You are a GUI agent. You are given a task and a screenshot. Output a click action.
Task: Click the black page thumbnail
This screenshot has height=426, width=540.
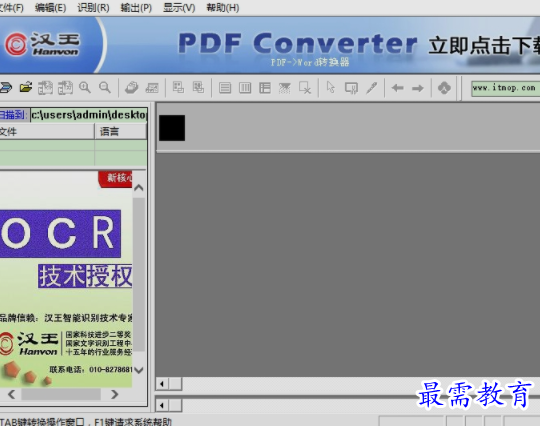click(x=172, y=128)
